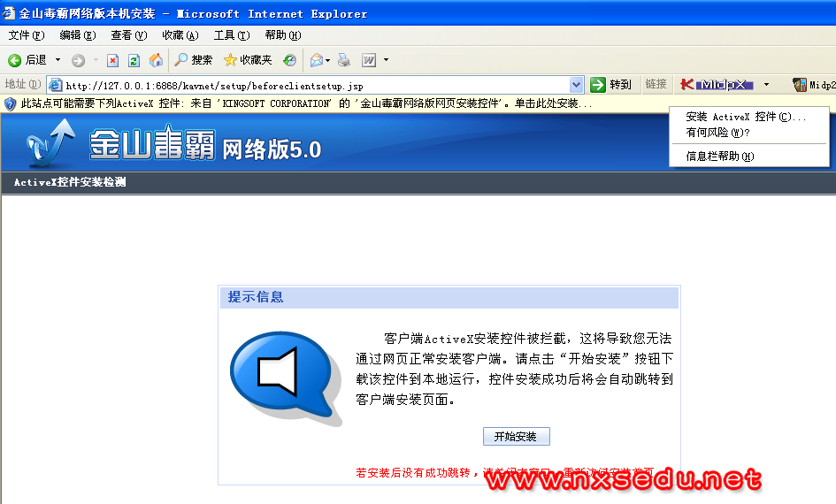Open the 收藏(A) menu
The image size is (836, 504).
pos(180,35)
